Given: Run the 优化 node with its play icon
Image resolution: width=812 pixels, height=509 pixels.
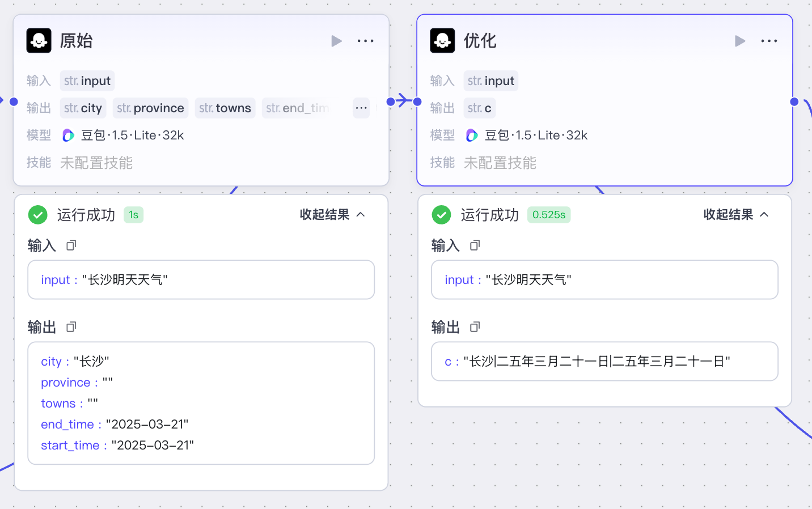Looking at the screenshot, I should [740, 41].
